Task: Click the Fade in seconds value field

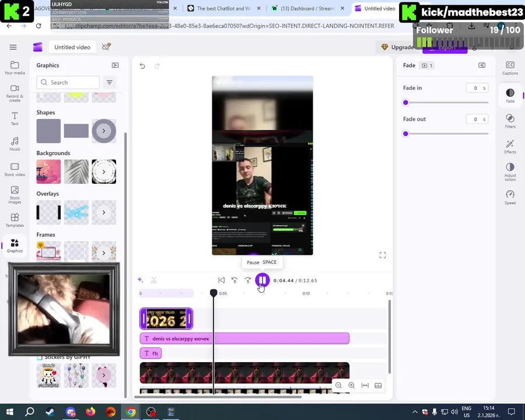Action: [x=477, y=88]
